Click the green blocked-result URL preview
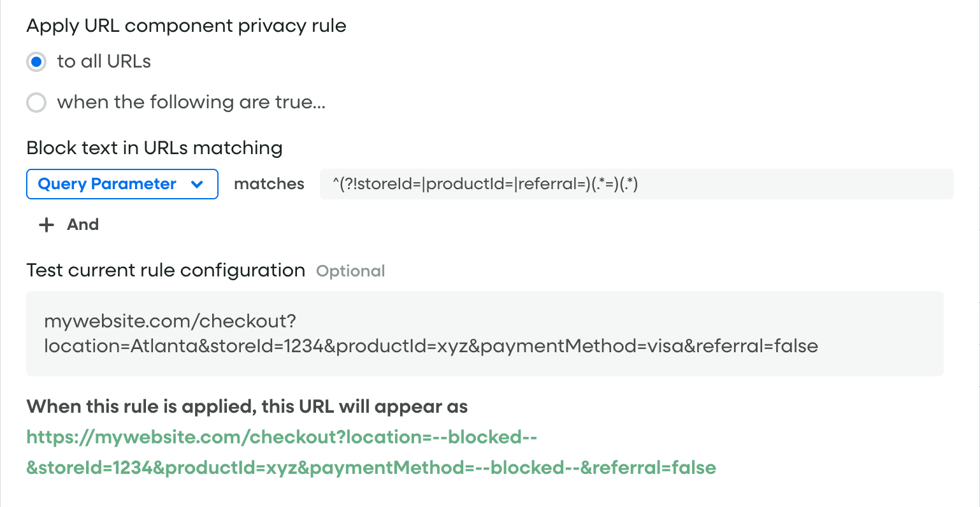 pos(282,438)
